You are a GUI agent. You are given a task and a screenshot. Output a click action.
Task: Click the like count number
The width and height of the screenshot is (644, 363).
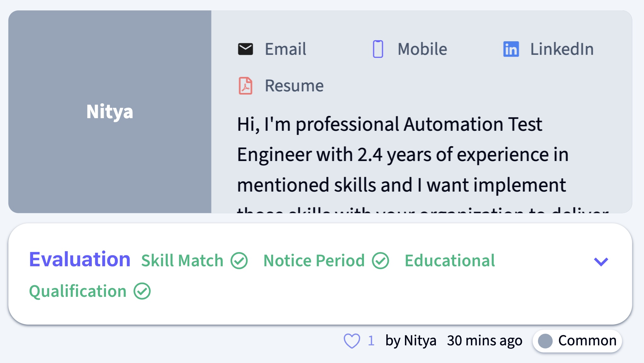click(371, 341)
